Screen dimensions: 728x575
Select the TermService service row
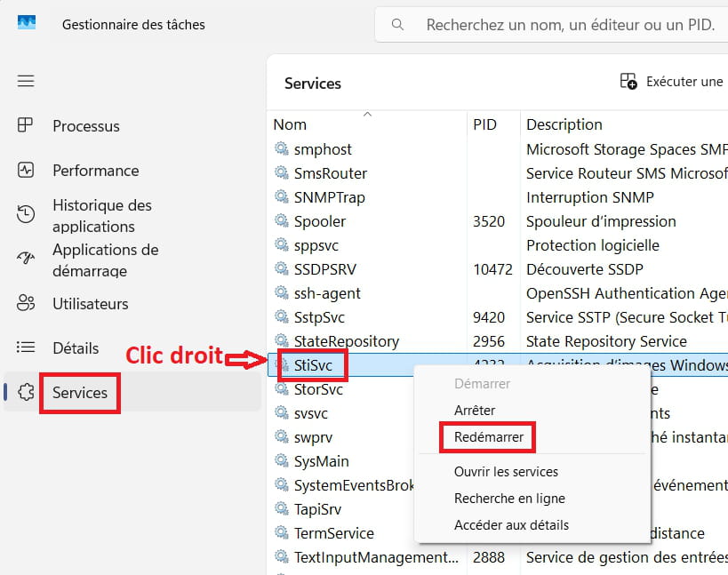[334, 532]
